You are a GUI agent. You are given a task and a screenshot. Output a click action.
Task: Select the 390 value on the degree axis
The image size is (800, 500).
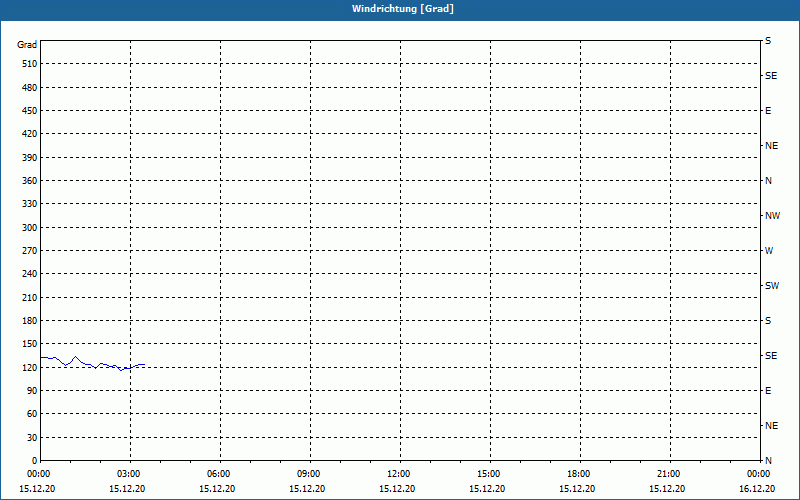pyautogui.click(x=30, y=158)
